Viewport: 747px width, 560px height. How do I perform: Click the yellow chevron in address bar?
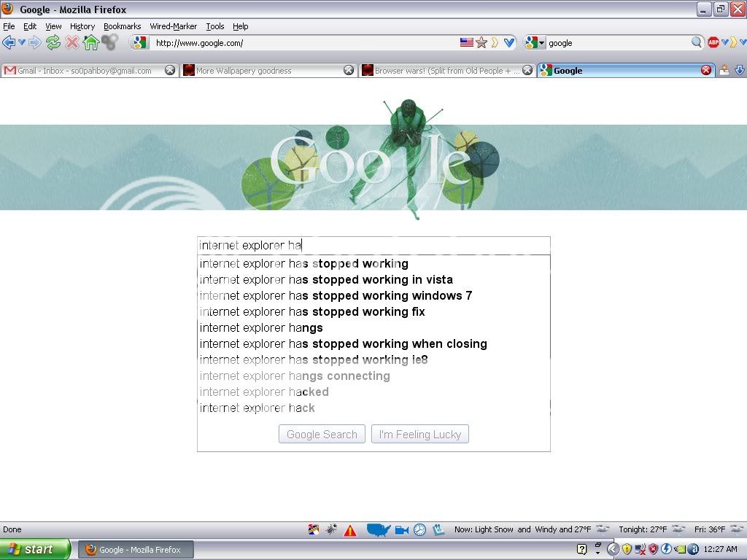click(x=495, y=43)
